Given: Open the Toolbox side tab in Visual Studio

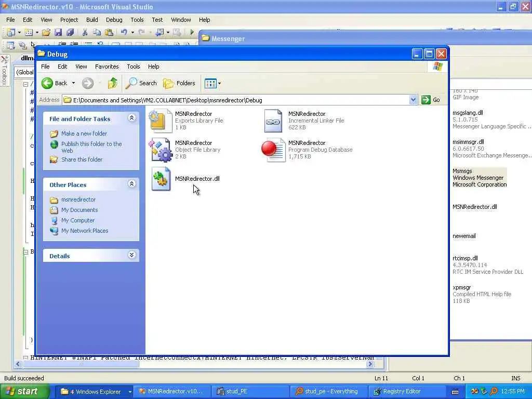Looking at the screenshot, I should pos(4,71).
